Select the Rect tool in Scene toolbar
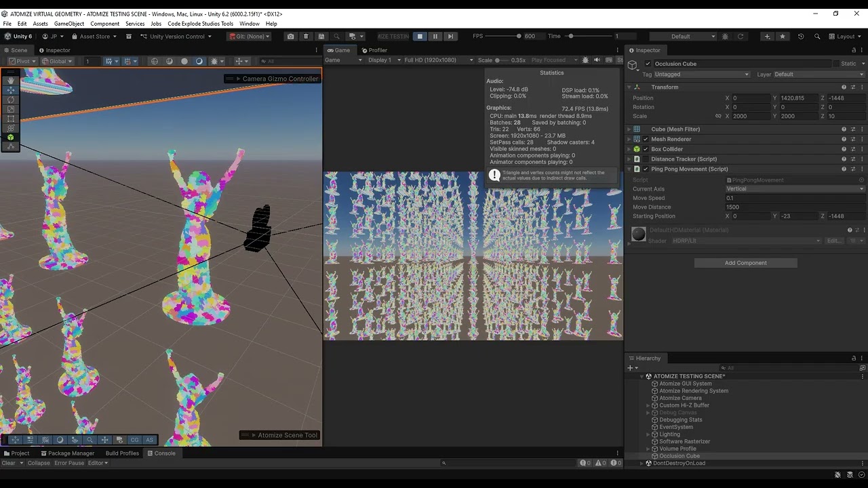868x488 pixels. coord(10,119)
